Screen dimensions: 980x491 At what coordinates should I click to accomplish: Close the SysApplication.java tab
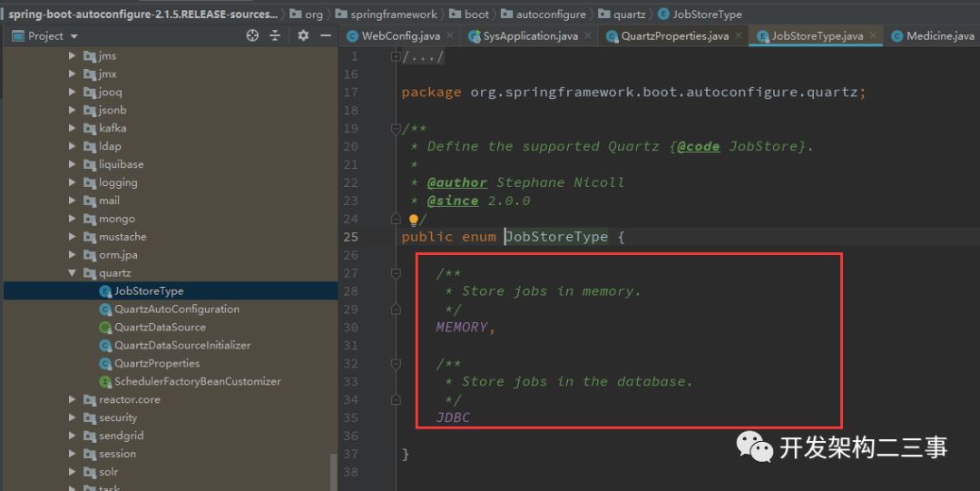(587, 36)
